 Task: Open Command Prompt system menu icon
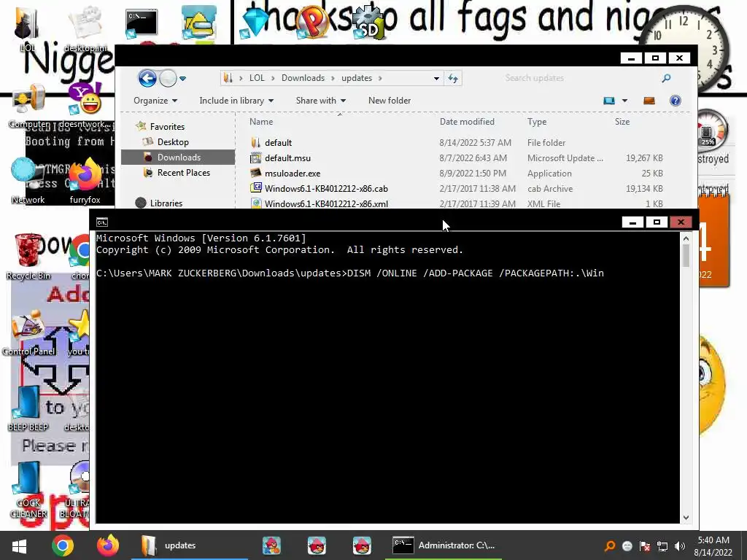click(x=102, y=222)
